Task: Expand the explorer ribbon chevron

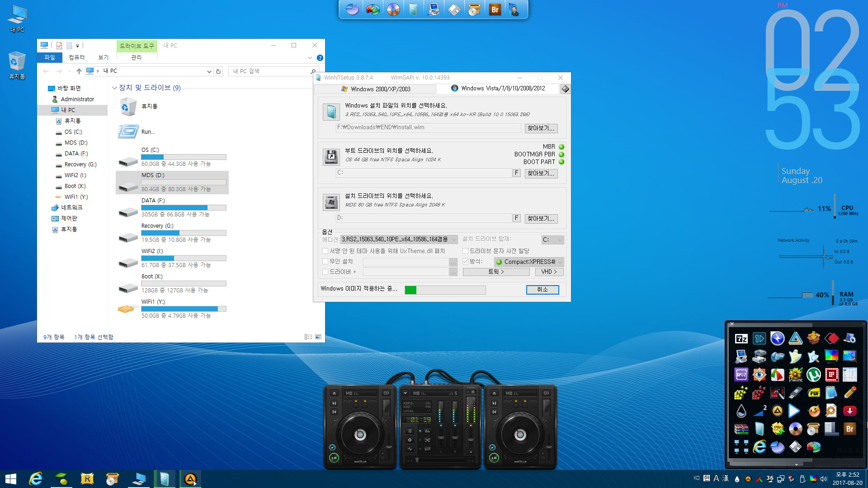Action: click(x=310, y=58)
